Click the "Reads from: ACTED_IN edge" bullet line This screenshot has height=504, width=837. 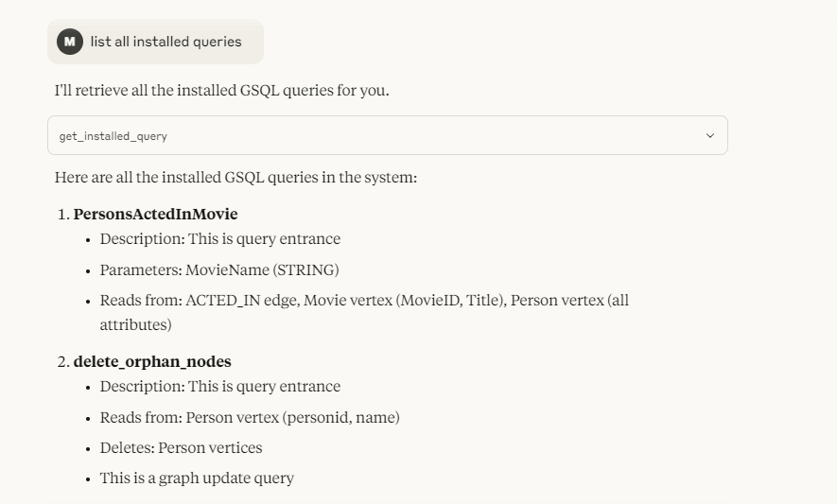[x=364, y=300]
